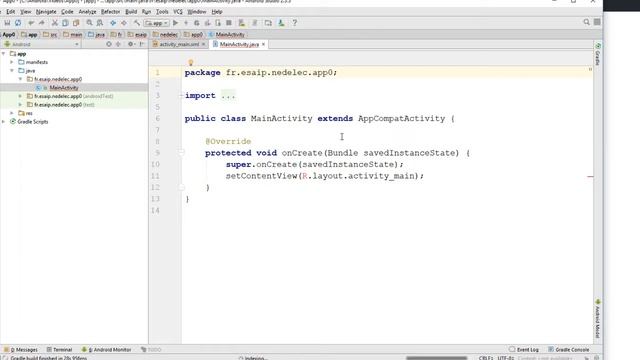Screen dimensions: 640x360
Task: Collapse the java folder node
Action: (12, 71)
